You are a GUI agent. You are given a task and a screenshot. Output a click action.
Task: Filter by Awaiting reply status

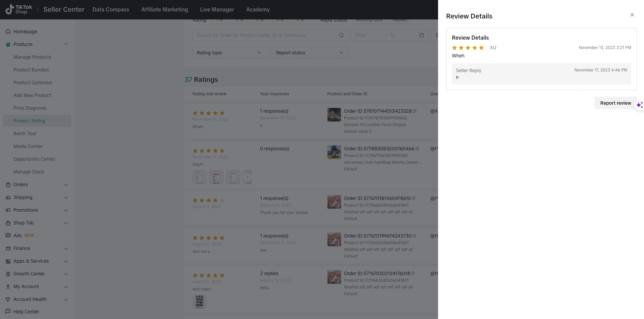pyautogui.click(x=369, y=20)
